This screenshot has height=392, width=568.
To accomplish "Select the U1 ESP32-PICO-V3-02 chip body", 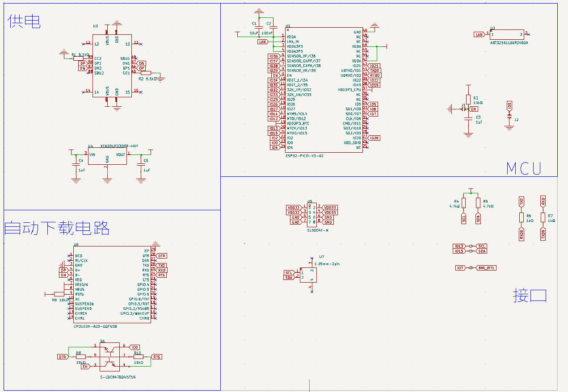I will click(x=324, y=90).
